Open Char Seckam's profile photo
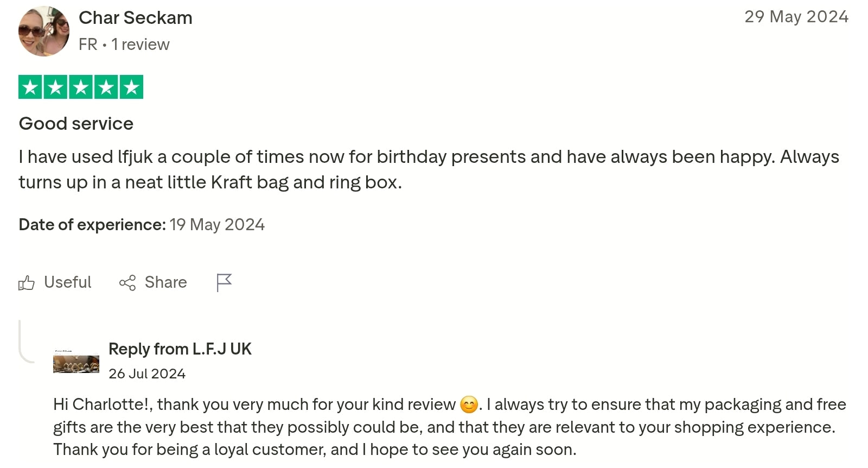The height and width of the screenshot is (468, 868). [44, 31]
